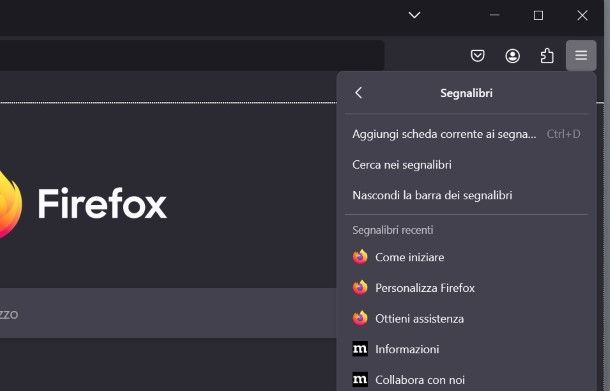This screenshot has width=610, height=391.
Task: Open the Save to Pocket icon
Action: 477,56
